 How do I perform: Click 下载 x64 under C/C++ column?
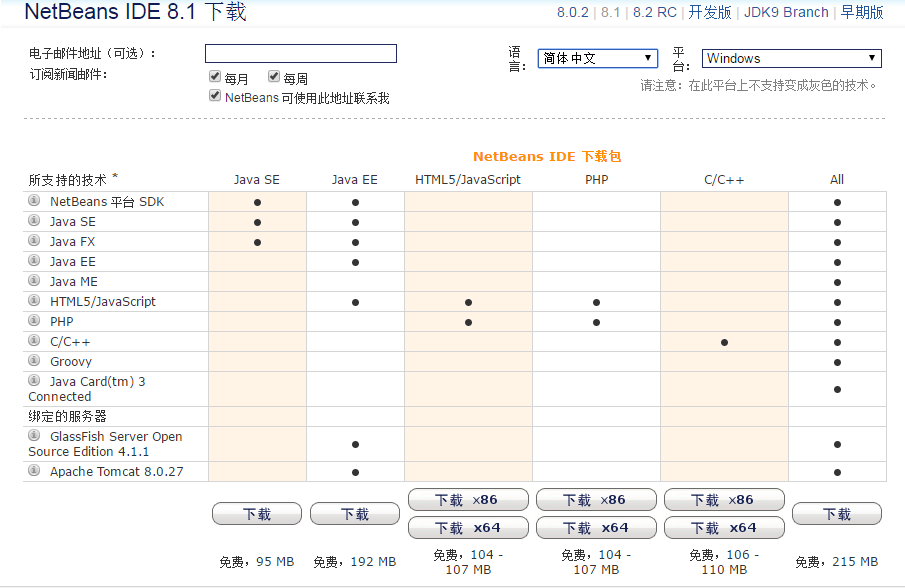click(724, 527)
